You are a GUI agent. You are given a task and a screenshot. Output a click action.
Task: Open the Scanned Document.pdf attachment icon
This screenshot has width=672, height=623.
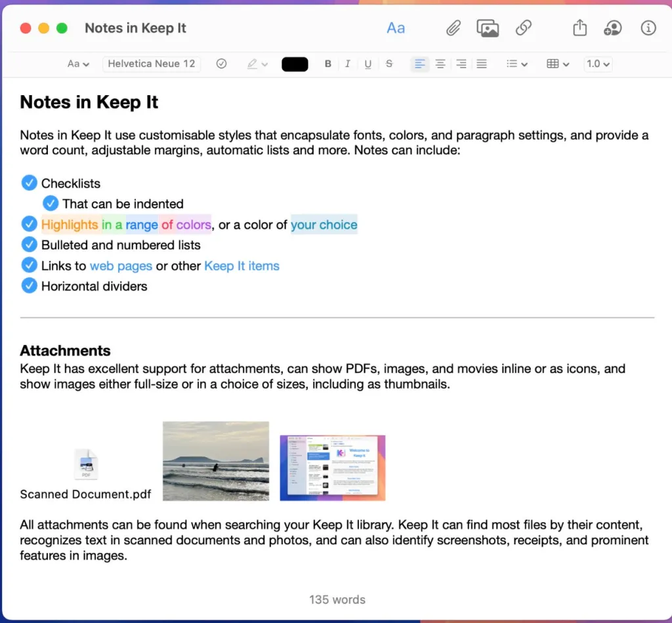tap(86, 464)
